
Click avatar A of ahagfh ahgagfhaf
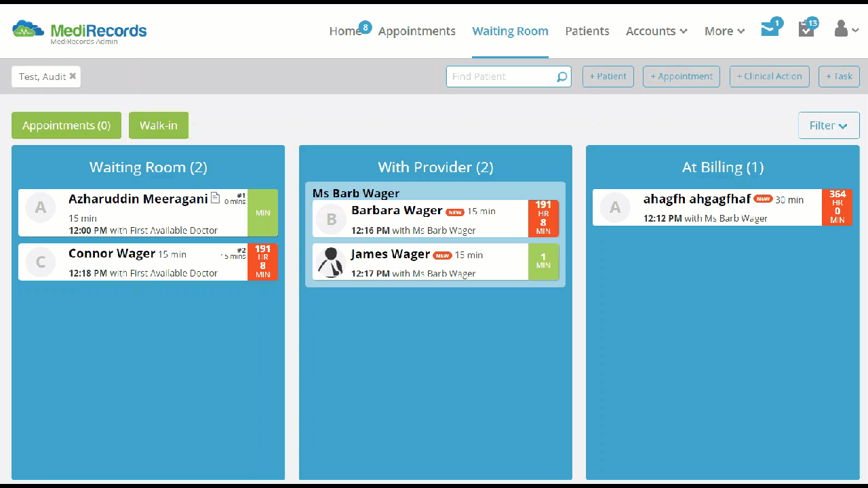pos(615,207)
